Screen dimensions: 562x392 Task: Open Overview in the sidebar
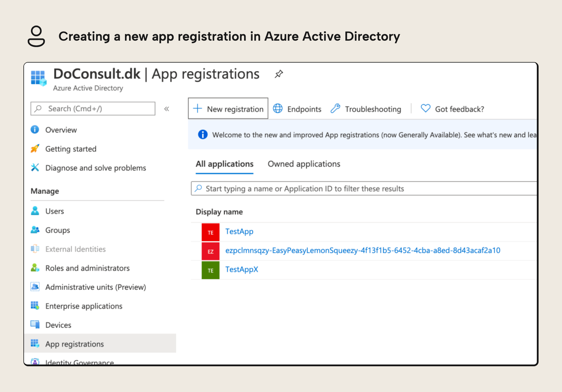pos(61,130)
